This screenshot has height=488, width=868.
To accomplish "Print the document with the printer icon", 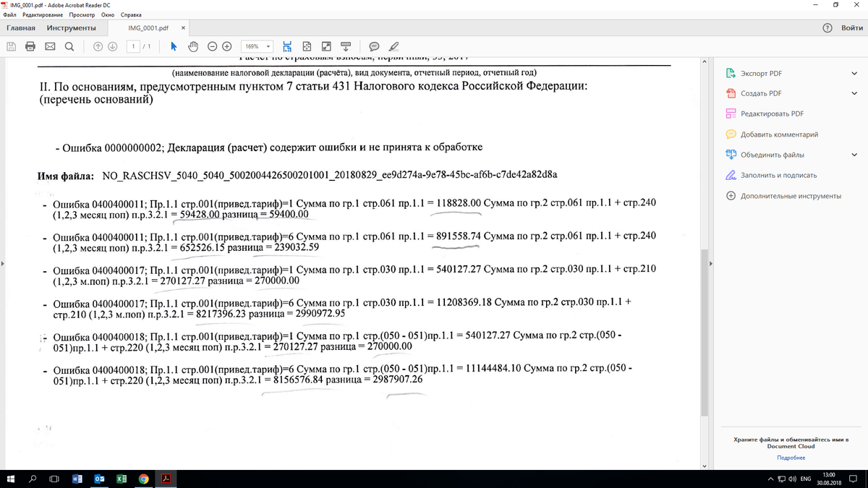I will pyautogui.click(x=30, y=46).
